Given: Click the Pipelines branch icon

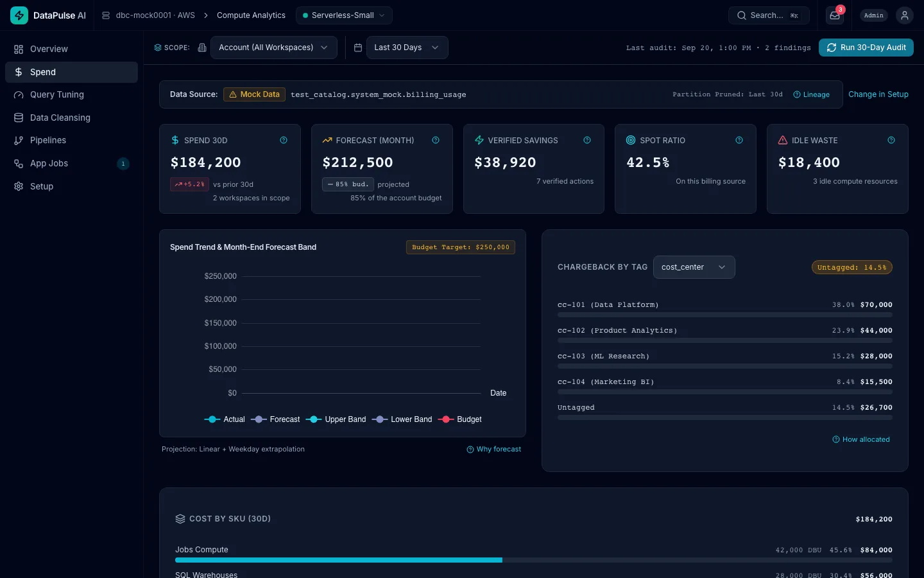Looking at the screenshot, I should [19, 141].
